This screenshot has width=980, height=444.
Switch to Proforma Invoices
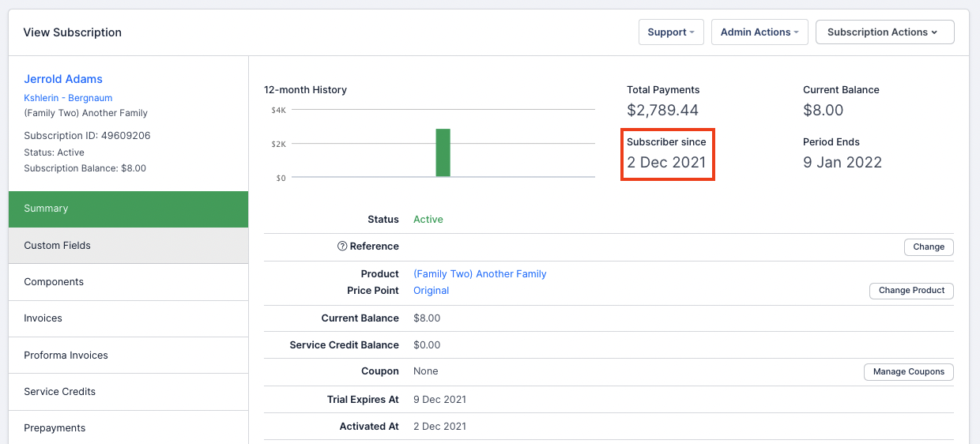(x=128, y=356)
